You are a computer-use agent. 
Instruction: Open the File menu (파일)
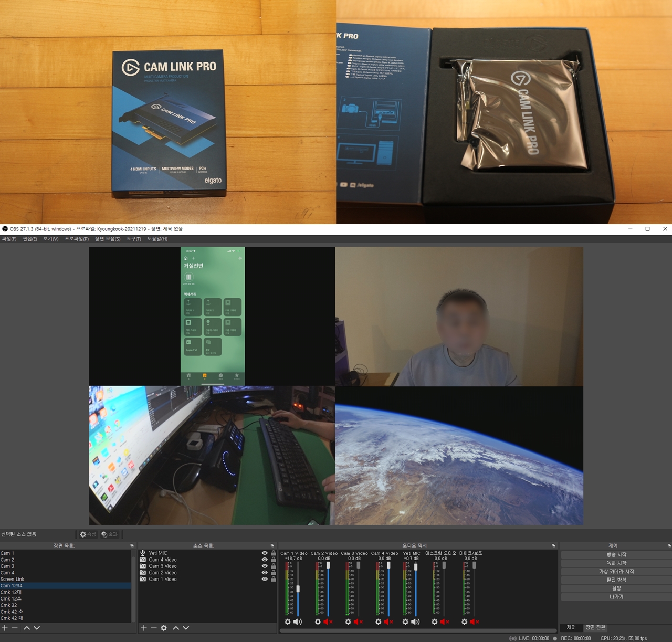point(9,239)
